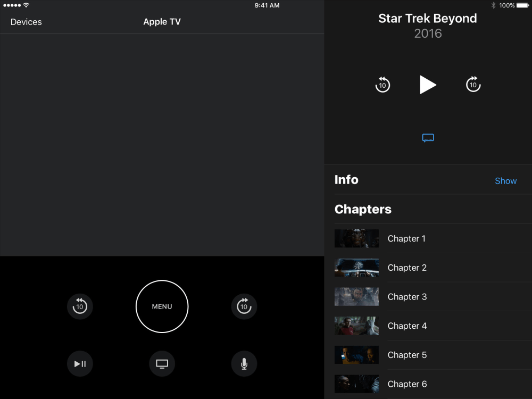Show the movie Info section
Image resolution: width=532 pixels, height=399 pixels.
tap(505, 181)
